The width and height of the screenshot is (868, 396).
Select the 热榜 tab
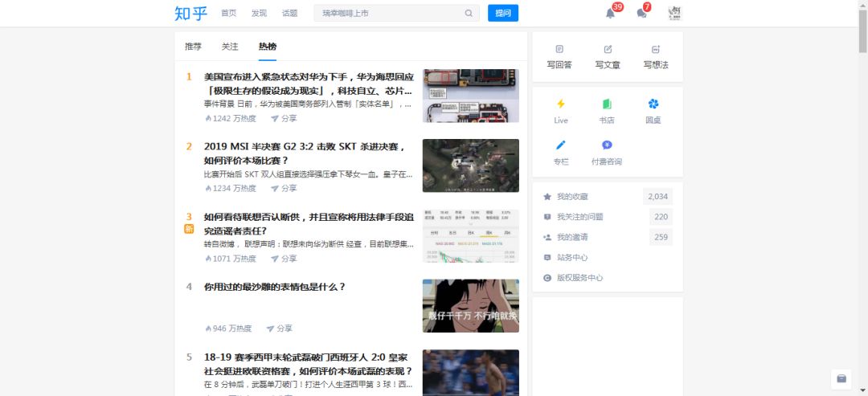(268, 47)
